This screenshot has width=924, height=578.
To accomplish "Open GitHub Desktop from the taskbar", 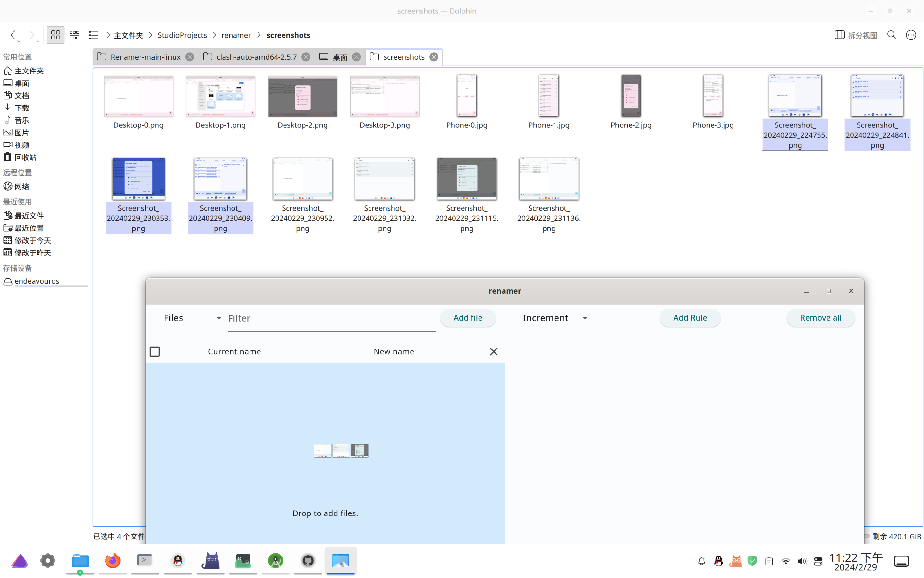I will pyautogui.click(x=308, y=561).
